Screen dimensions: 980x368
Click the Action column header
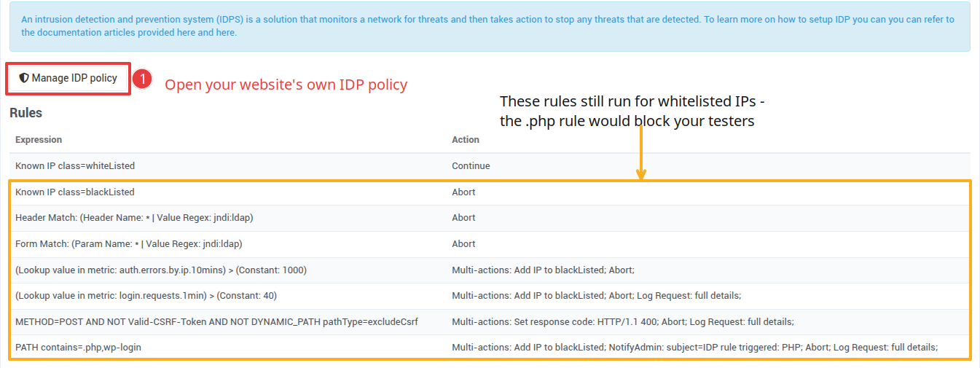tap(466, 139)
